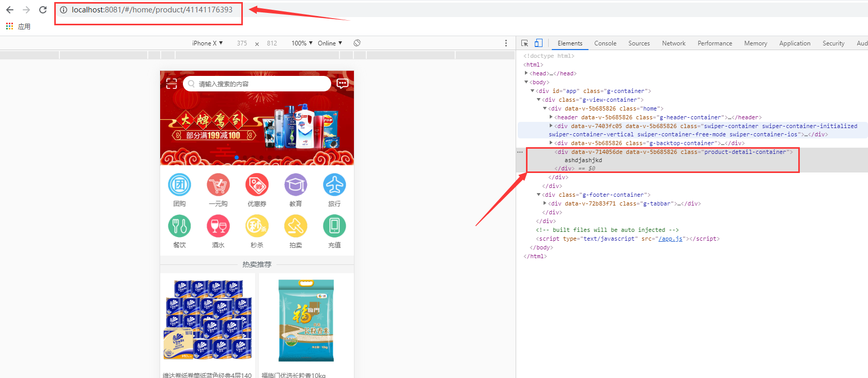
Task: Click the 热卖推荐 section heading
Action: (257, 264)
